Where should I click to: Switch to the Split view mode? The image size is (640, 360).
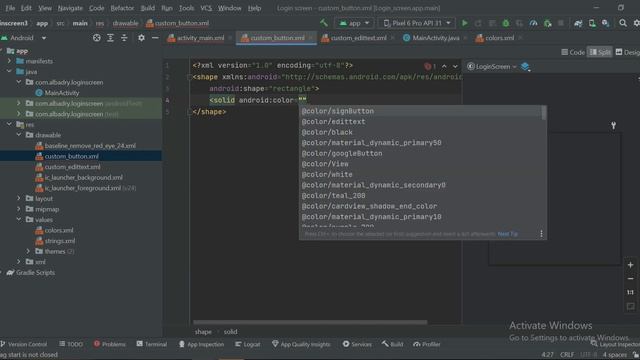tap(600, 52)
